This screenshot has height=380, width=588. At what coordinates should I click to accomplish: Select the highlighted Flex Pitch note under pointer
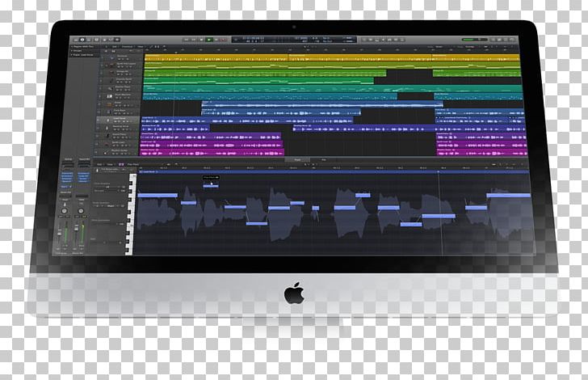click(211, 186)
